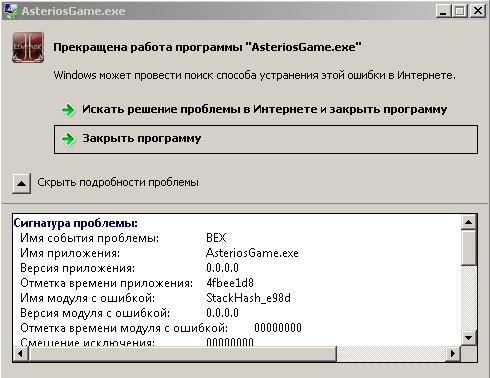Click the maximize button in title bar
This screenshot has width=490, height=378.
tap(460, 11)
